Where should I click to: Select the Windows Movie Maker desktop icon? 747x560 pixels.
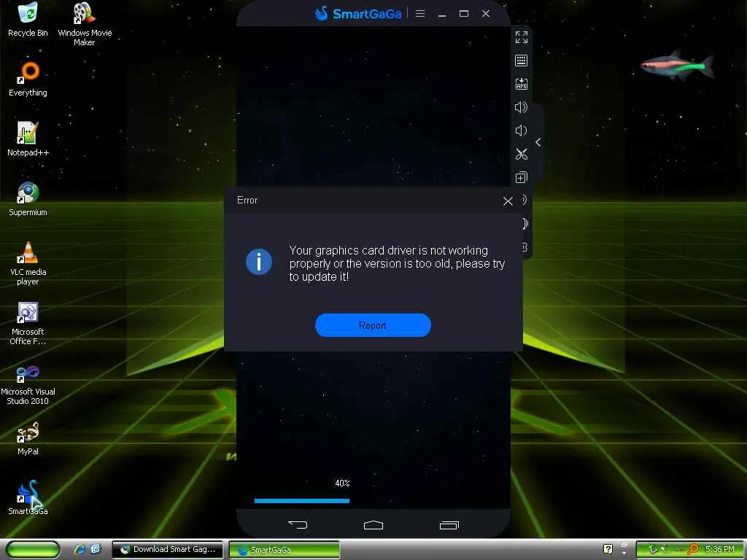tap(85, 24)
